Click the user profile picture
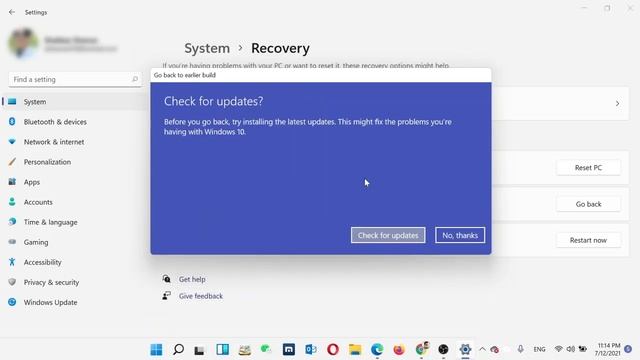This screenshot has width=640, height=360. [x=23, y=43]
